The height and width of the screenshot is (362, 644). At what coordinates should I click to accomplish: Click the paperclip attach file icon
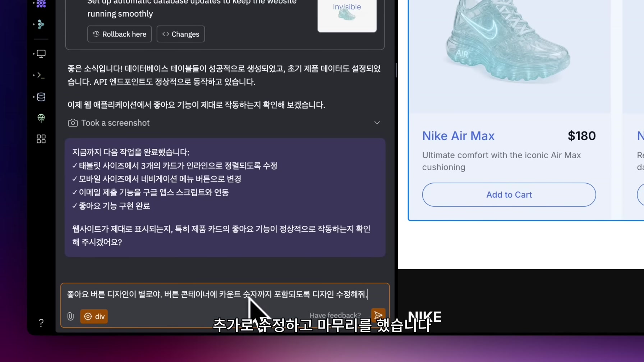[70, 316]
